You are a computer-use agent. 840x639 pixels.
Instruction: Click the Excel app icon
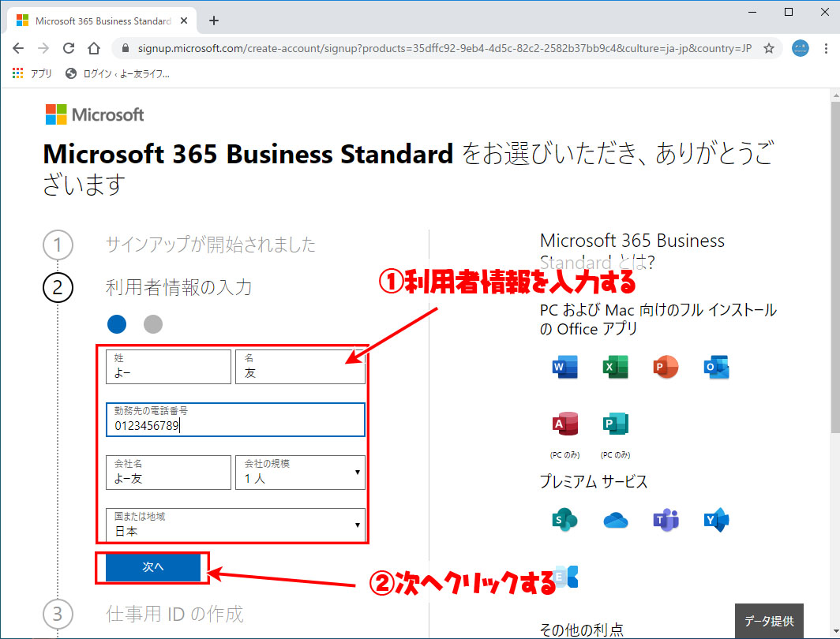(x=616, y=367)
